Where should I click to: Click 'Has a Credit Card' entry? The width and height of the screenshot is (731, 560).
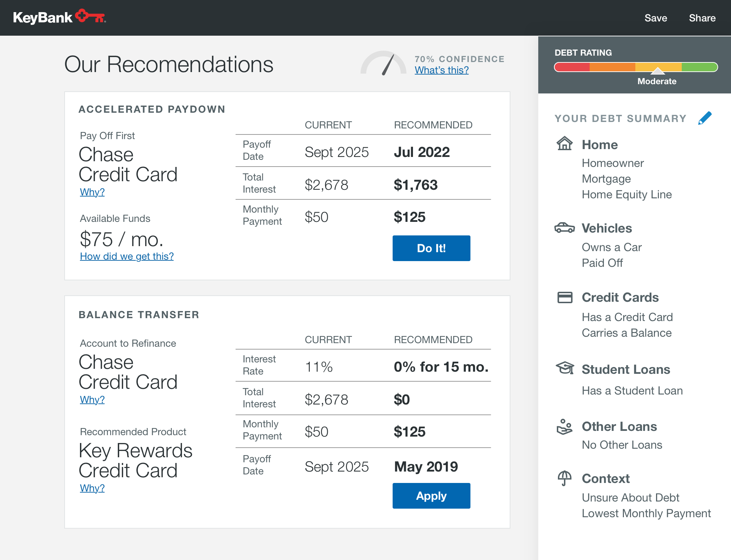click(x=627, y=317)
